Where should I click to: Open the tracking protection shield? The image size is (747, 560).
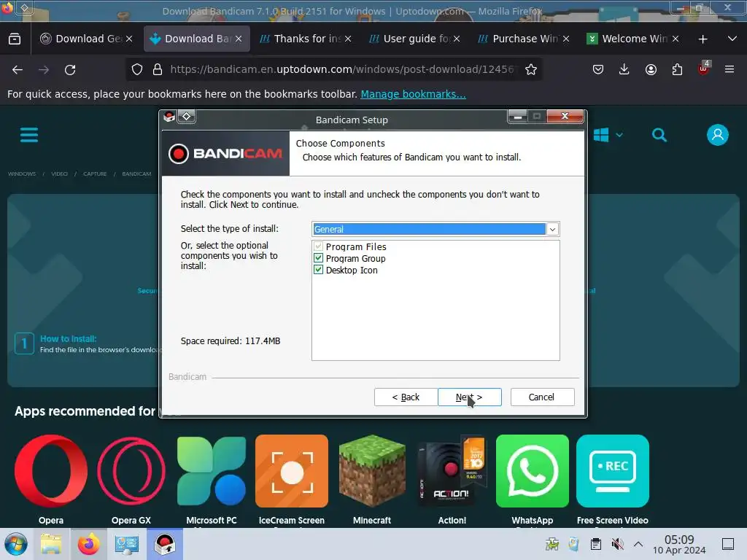[x=137, y=69]
